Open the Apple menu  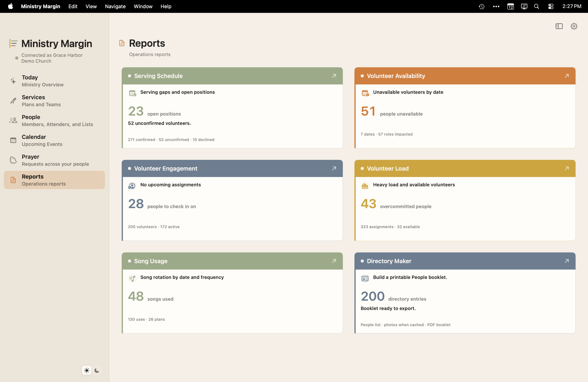click(x=10, y=6)
